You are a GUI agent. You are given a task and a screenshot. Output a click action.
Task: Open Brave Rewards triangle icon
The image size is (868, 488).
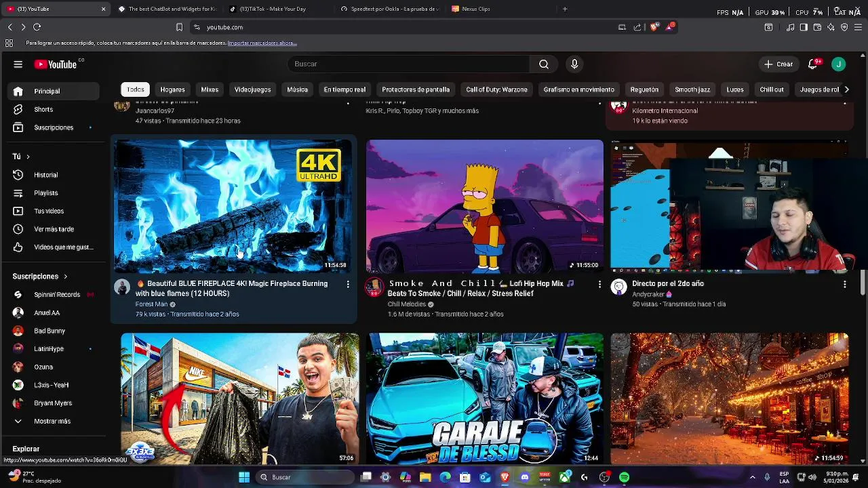pyautogui.click(x=670, y=27)
